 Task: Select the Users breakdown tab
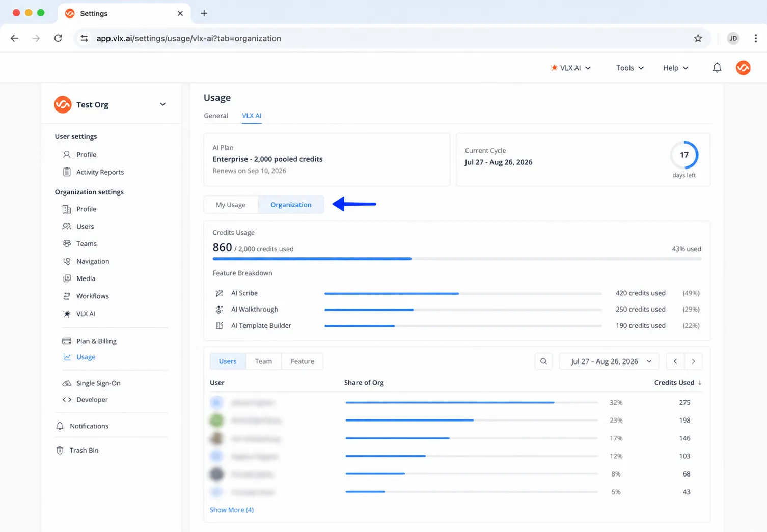228,361
